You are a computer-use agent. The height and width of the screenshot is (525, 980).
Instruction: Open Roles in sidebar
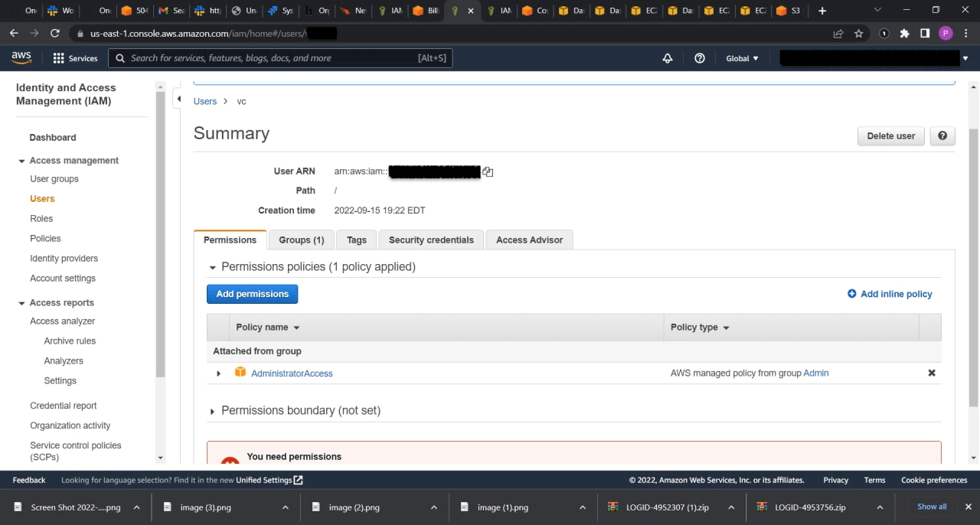41,219
